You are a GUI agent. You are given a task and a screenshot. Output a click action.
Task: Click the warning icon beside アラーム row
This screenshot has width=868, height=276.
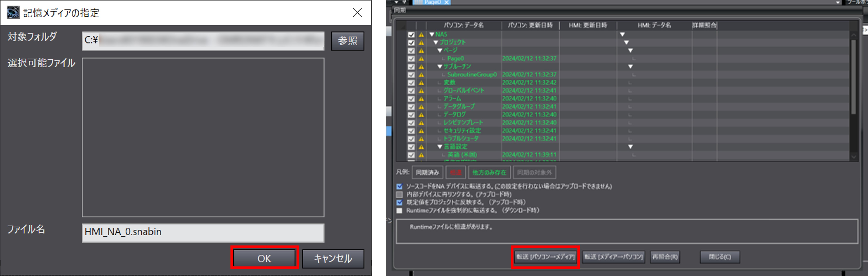tap(421, 98)
